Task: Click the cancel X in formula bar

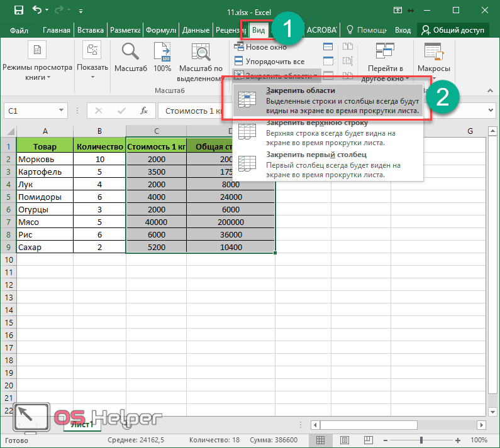Action: tap(99, 111)
